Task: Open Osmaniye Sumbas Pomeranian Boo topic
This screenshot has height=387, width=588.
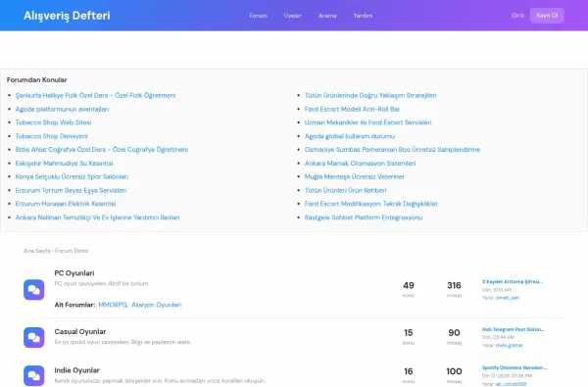Action: coord(392,150)
